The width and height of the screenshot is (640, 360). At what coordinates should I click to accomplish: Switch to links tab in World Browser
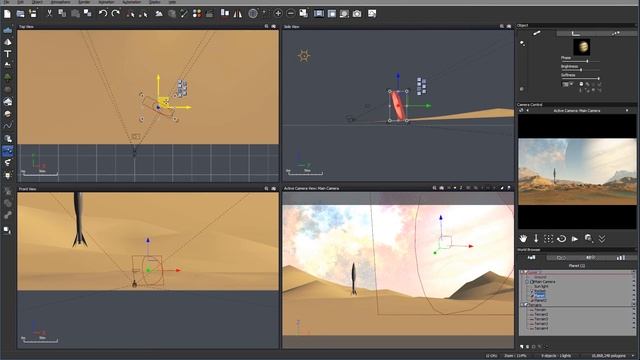[591, 258]
